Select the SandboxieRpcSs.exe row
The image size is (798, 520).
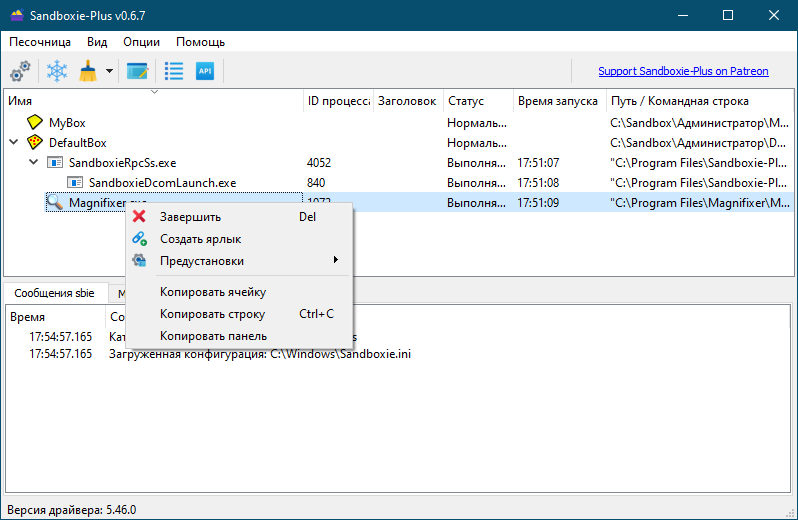400,163
